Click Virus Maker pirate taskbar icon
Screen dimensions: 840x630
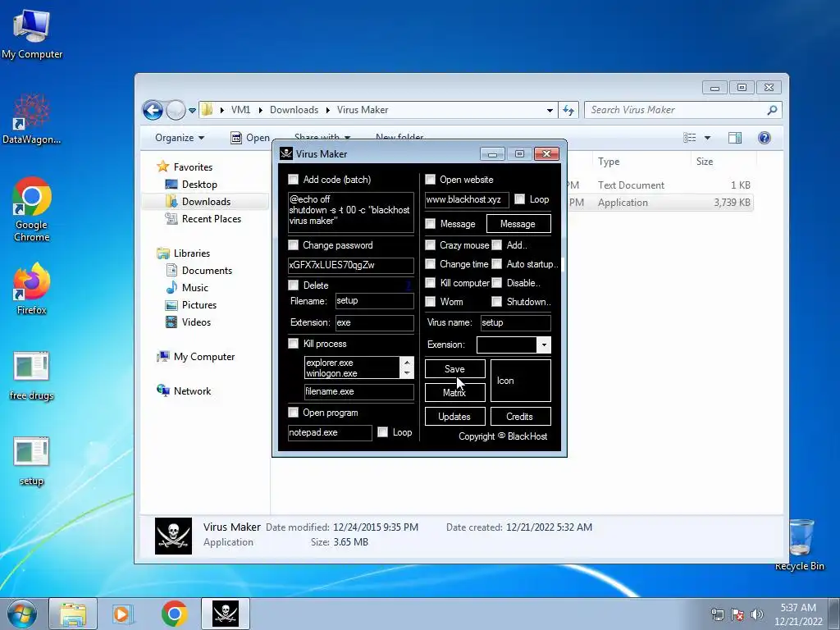click(225, 614)
